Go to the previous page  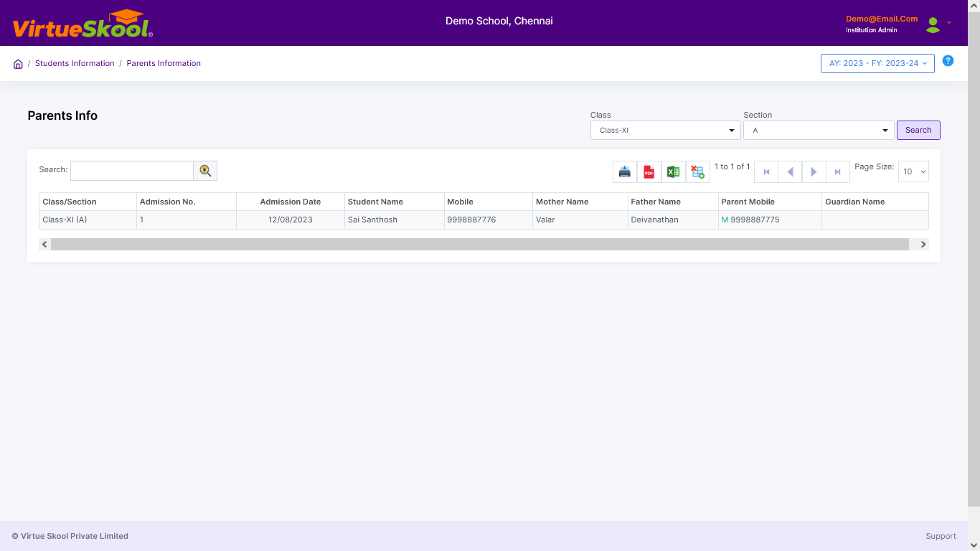click(x=790, y=171)
